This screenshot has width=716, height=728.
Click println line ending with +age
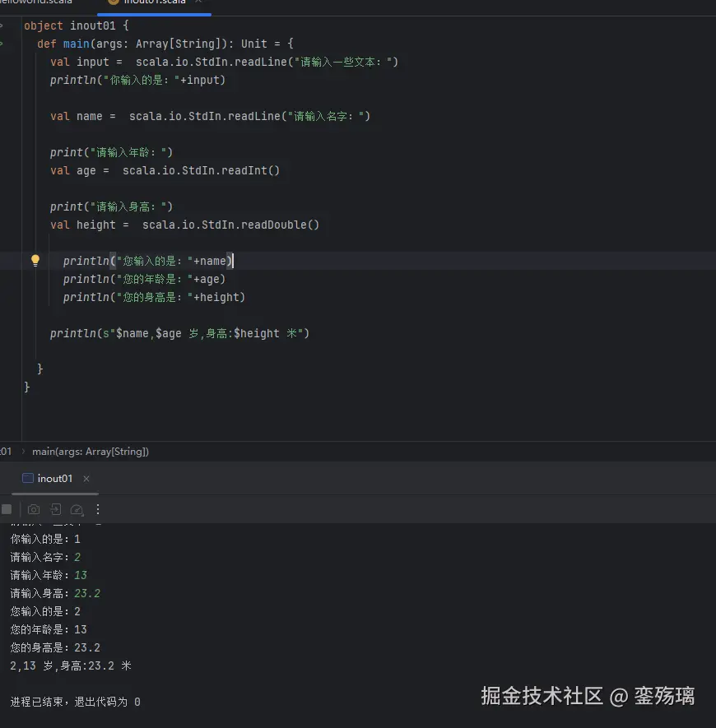(x=145, y=279)
